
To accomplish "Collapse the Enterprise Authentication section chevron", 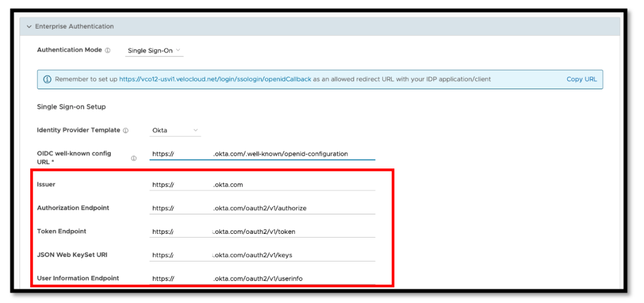I will (x=29, y=27).
